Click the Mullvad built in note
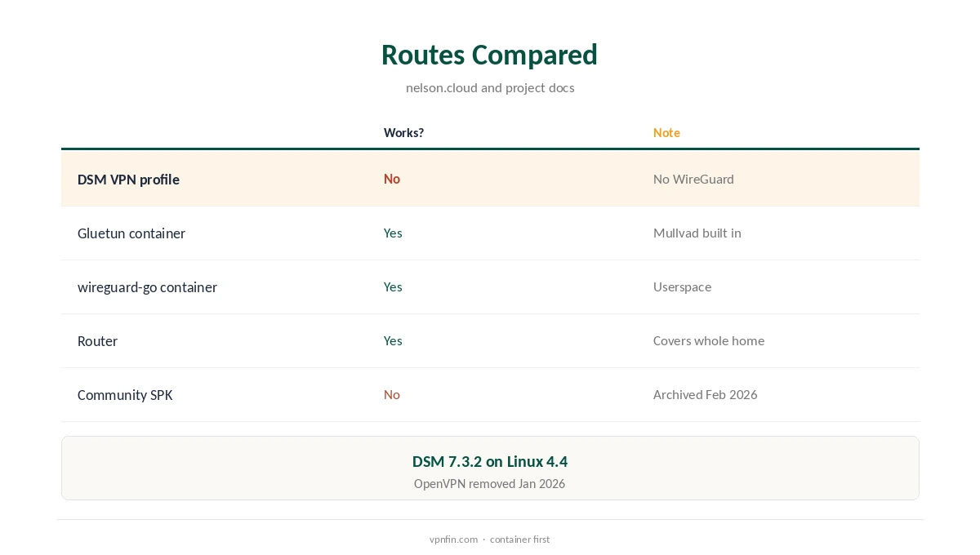 tap(697, 233)
